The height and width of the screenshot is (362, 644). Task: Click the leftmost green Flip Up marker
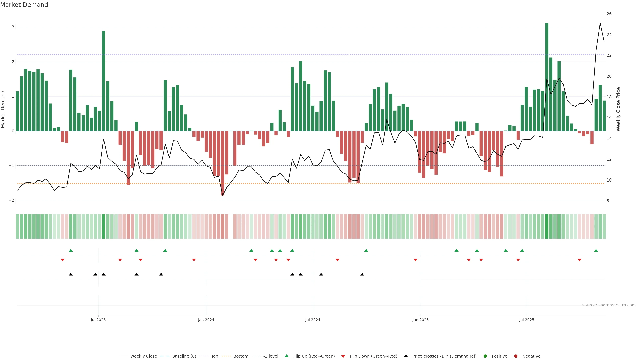point(71,250)
